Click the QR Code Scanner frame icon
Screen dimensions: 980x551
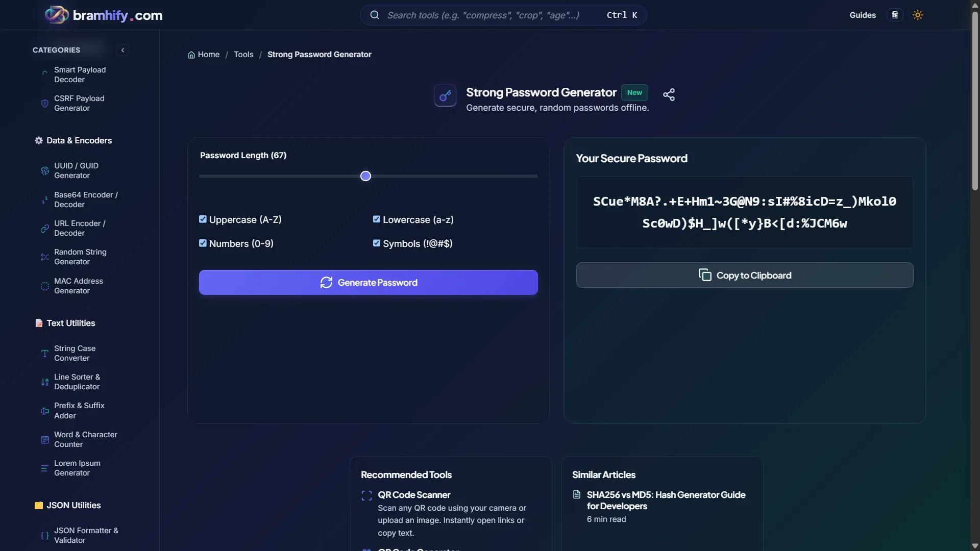point(366,495)
